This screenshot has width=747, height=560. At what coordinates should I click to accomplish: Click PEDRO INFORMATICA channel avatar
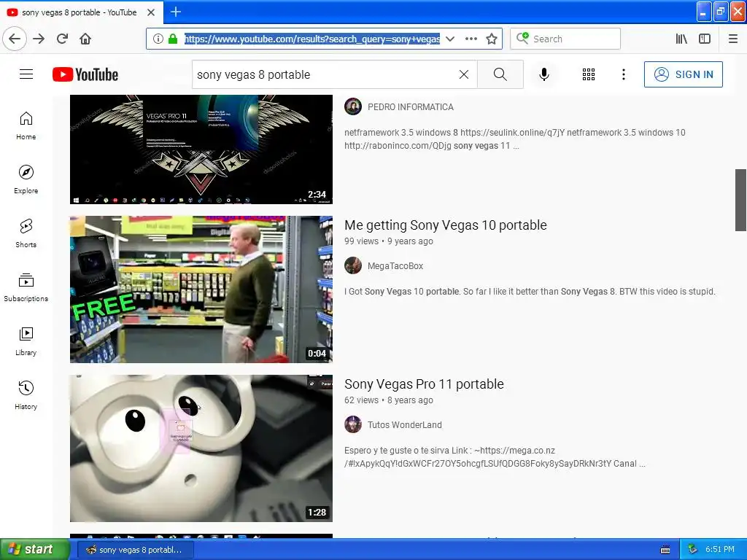pyautogui.click(x=353, y=106)
